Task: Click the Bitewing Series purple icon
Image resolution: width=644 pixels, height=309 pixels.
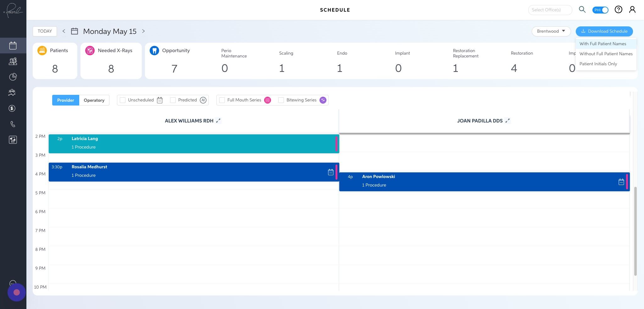Action: pyautogui.click(x=323, y=100)
